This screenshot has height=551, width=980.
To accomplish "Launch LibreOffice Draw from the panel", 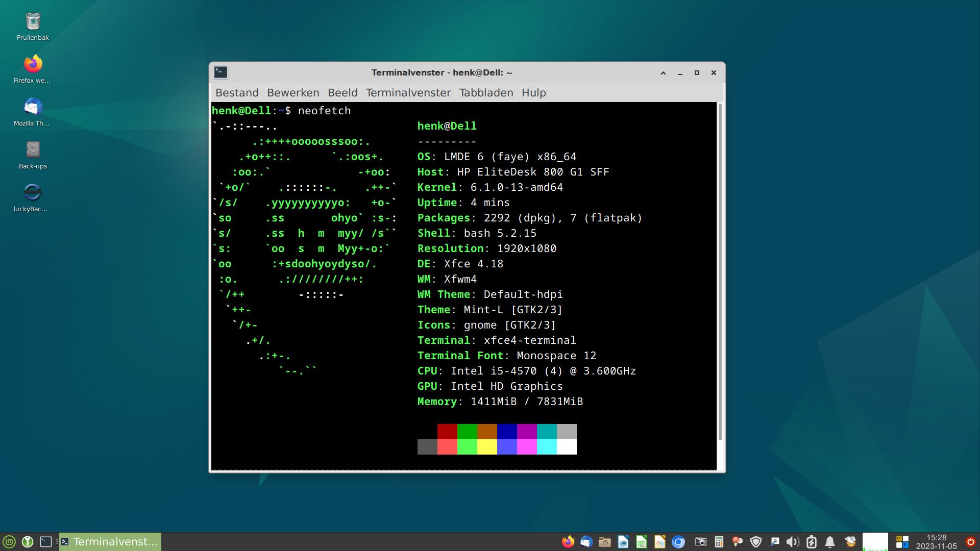I will pyautogui.click(x=659, y=542).
